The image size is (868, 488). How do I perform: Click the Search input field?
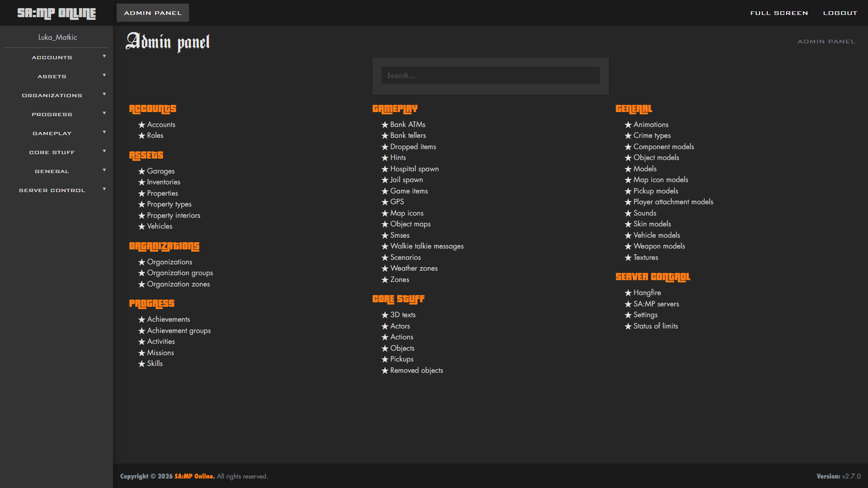click(x=491, y=76)
